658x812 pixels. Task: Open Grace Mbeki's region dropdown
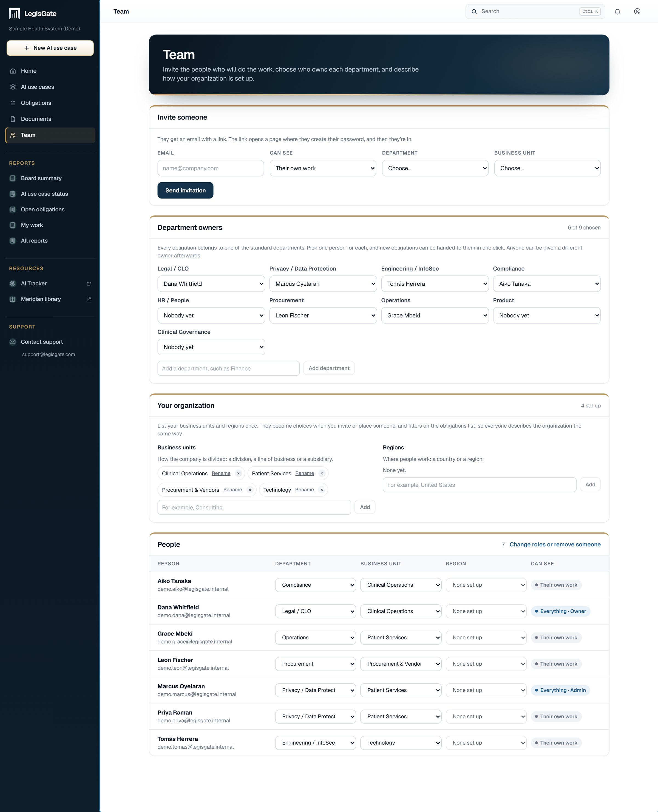(x=486, y=637)
